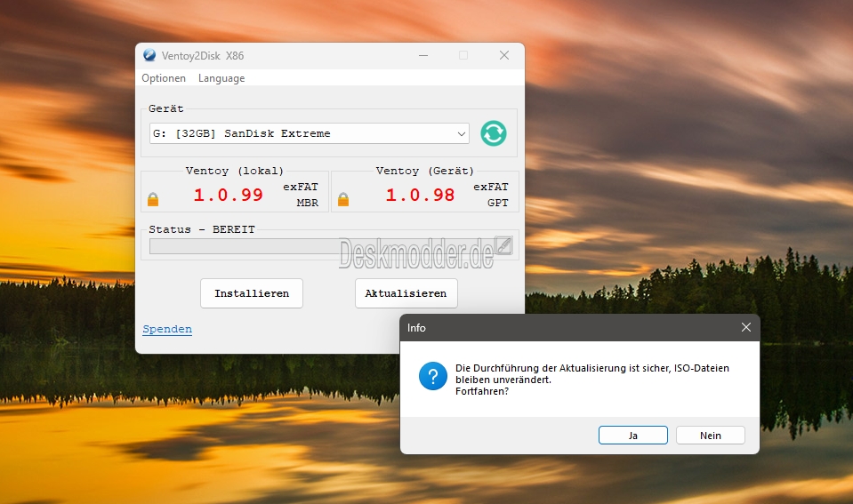Click the local version number 1.0.99
This screenshot has height=504, width=853.
pos(229,195)
